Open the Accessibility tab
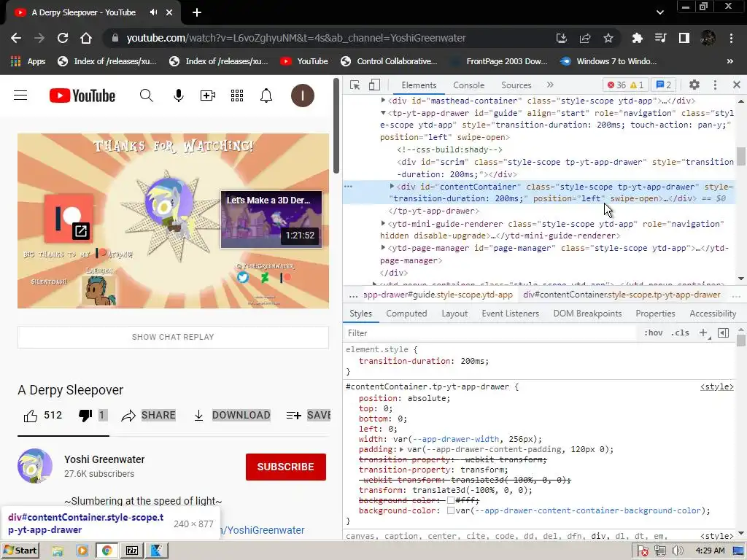This screenshot has width=747, height=560. tap(713, 314)
